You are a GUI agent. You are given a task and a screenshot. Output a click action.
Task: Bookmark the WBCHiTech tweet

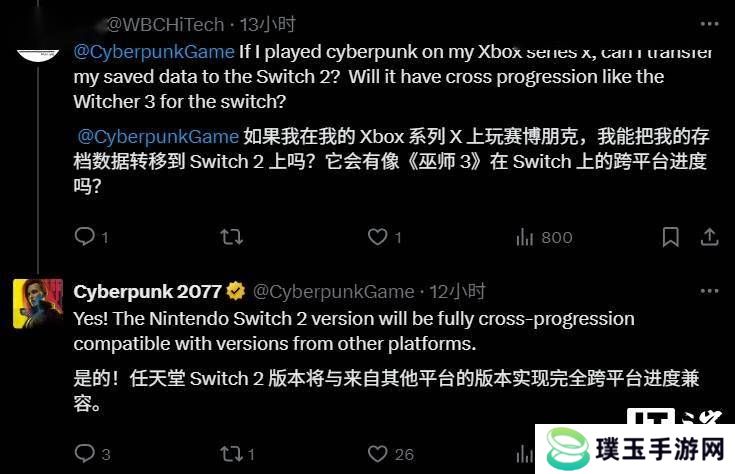pos(671,237)
